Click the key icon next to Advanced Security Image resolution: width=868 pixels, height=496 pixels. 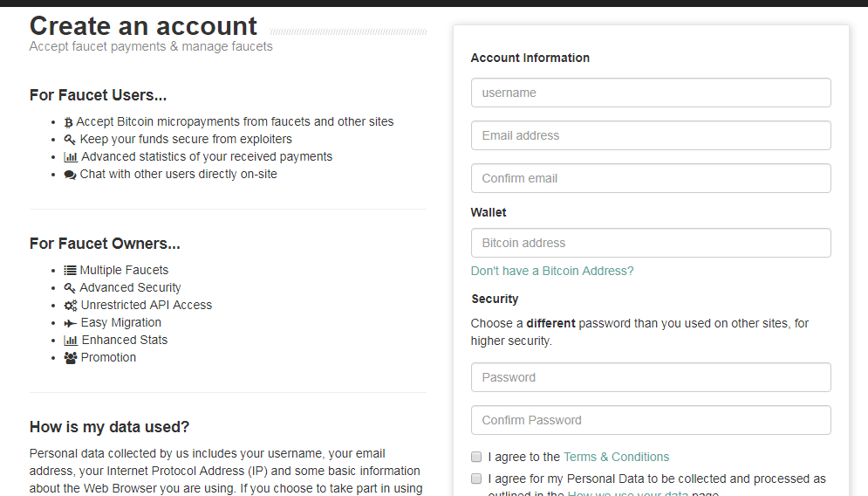click(70, 288)
